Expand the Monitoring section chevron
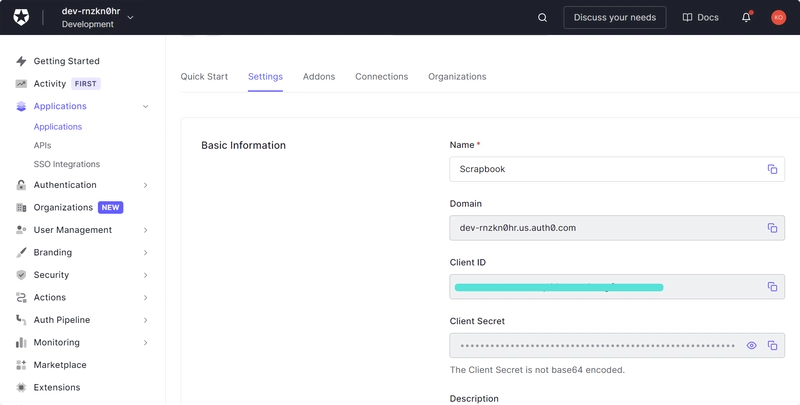Viewport: 800px width, 405px height. click(x=145, y=343)
